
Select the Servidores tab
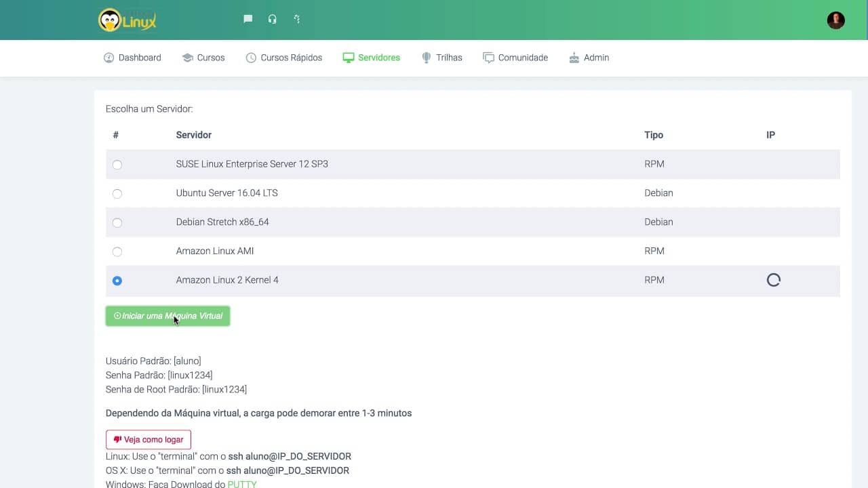372,58
